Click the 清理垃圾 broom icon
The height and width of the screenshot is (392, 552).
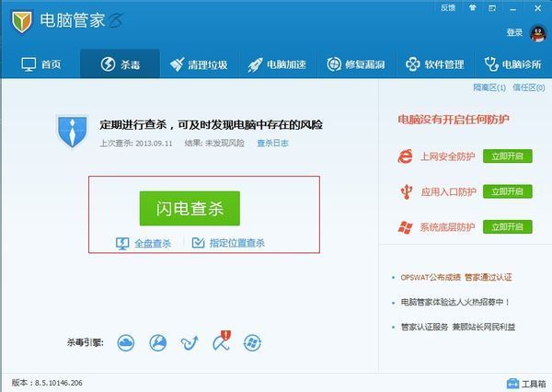click(177, 64)
